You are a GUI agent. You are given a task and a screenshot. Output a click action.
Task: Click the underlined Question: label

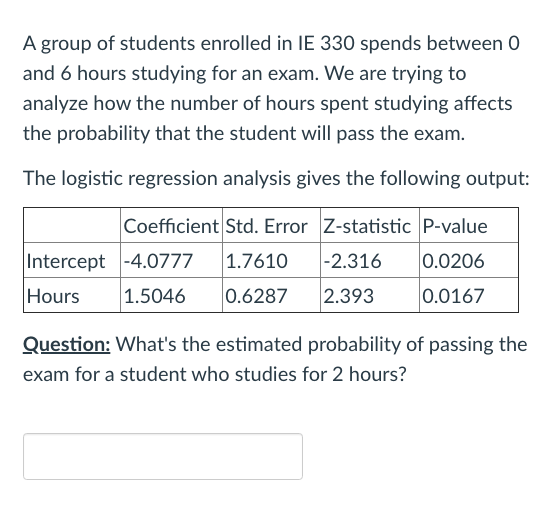[67, 345]
